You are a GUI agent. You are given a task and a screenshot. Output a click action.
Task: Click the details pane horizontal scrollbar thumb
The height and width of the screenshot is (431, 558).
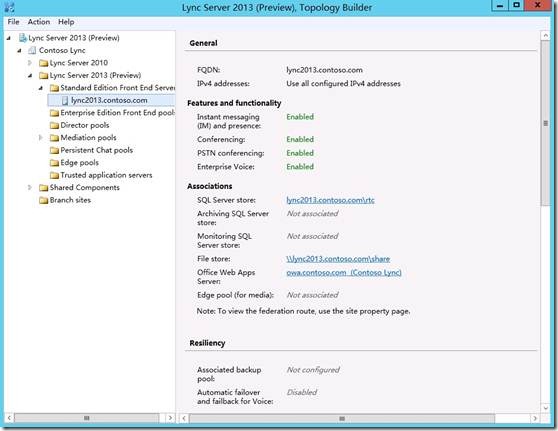[x=342, y=419]
